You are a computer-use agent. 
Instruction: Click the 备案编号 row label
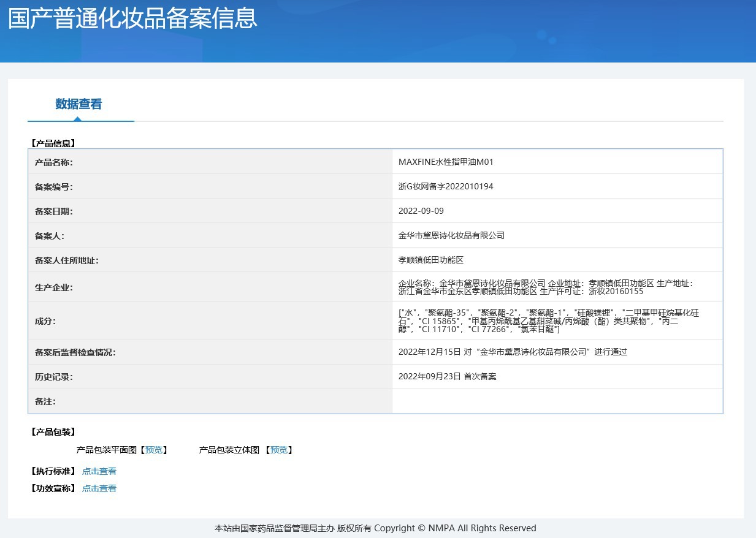pos(54,186)
